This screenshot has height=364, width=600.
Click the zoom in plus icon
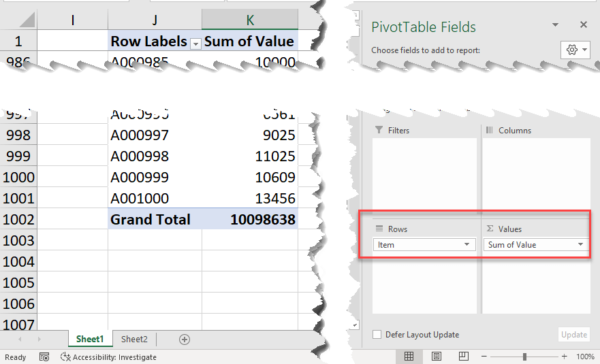pos(564,357)
